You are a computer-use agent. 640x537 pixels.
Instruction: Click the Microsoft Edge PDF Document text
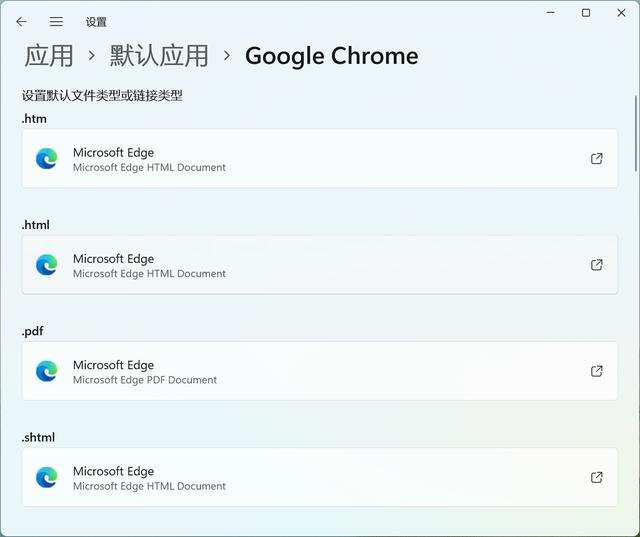145,380
